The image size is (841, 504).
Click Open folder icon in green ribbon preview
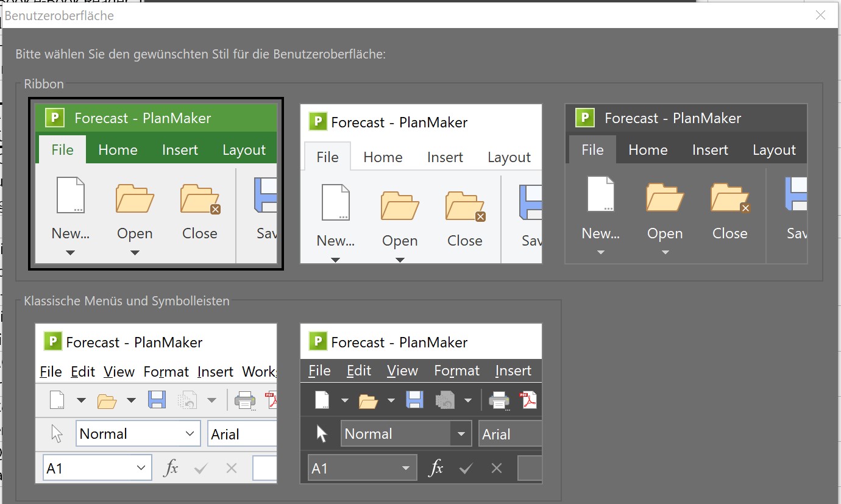[135, 198]
